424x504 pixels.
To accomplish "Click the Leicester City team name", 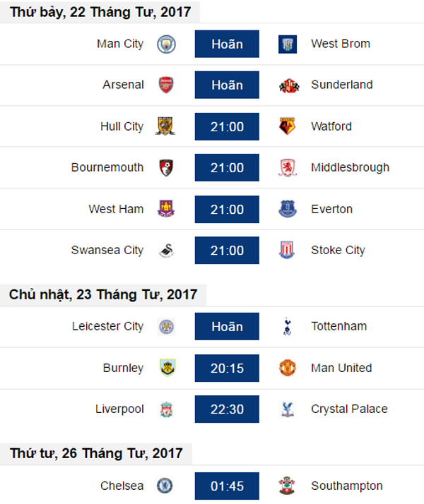I will [107, 326].
